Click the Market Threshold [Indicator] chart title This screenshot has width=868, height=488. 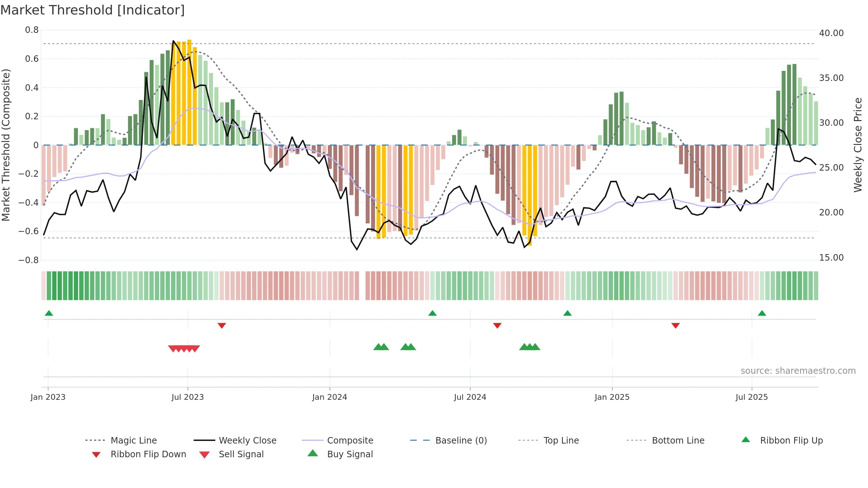(93, 10)
